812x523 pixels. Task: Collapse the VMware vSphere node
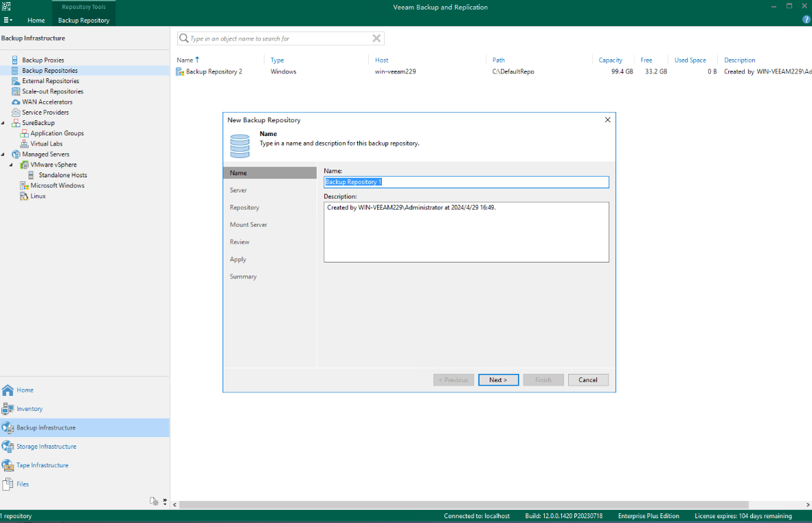[x=11, y=165]
